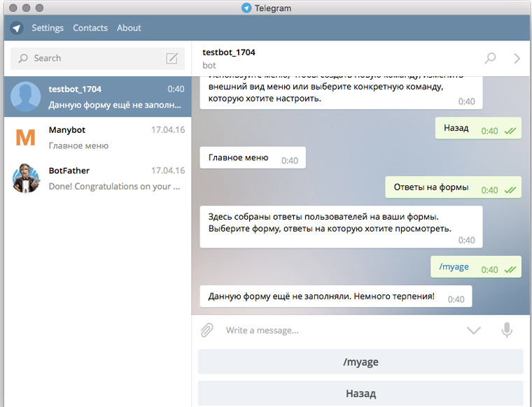Click the /myage command link in message
This screenshot has height=407, width=532.
pyautogui.click(x=454, y=266)
